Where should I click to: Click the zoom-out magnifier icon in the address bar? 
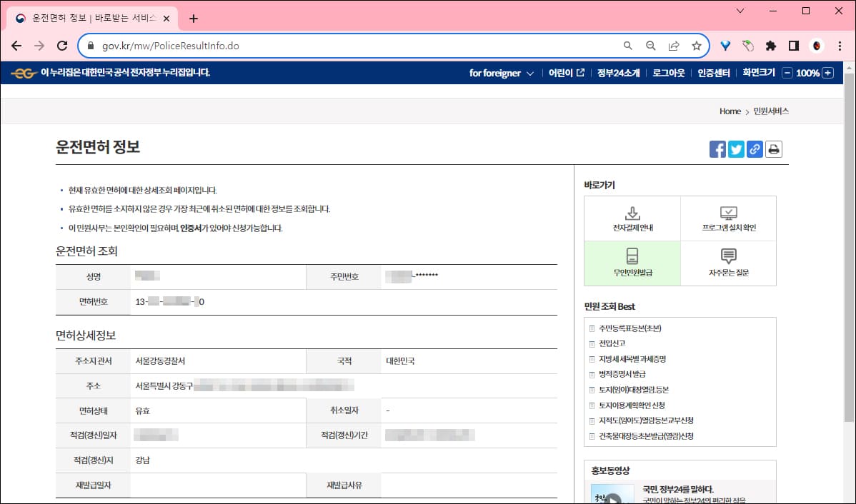coord(651,46)
